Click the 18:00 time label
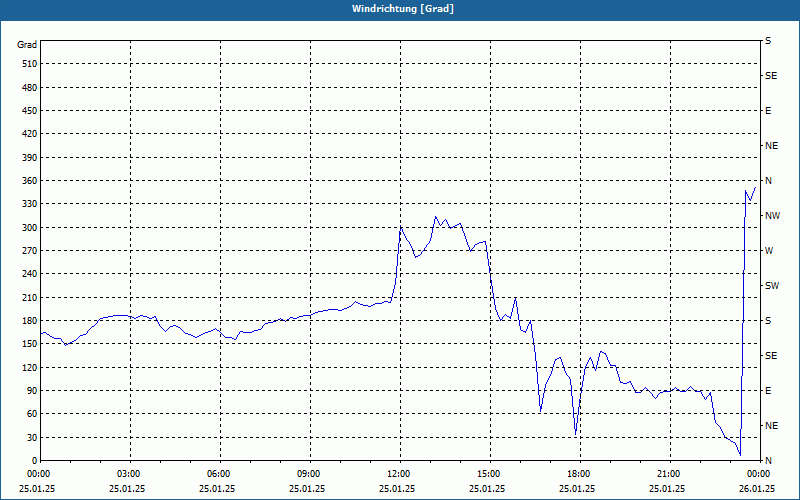 coord(577,474)
